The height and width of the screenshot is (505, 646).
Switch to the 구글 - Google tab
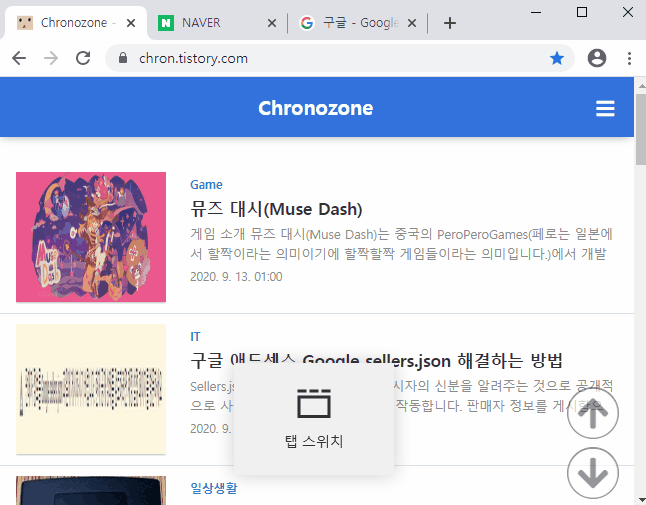click(x=358, y=23)
